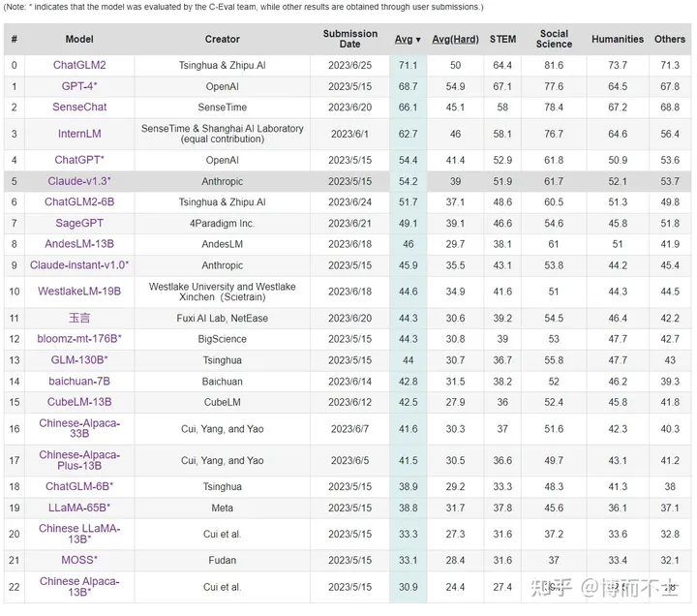The height and width of the screenshot is (616, 697).
Task: Select the 'SenseTime' creator cell for SenseChat
Action: click(x=223, y=108)
